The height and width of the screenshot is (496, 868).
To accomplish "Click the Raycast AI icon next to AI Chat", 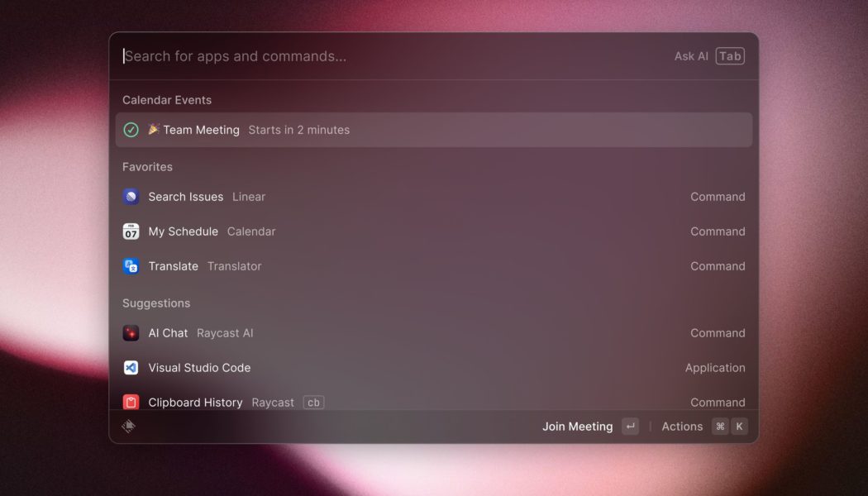I will 131,333.
